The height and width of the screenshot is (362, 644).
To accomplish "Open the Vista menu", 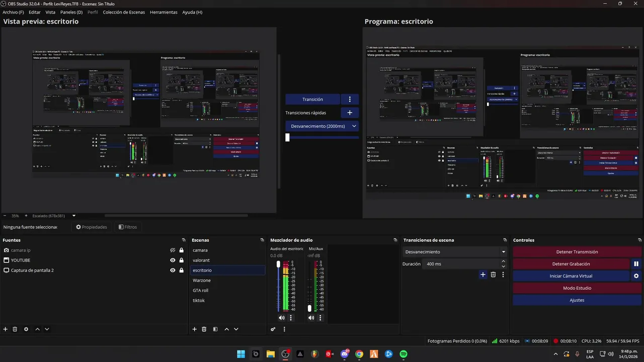I will tap(50, 12).
